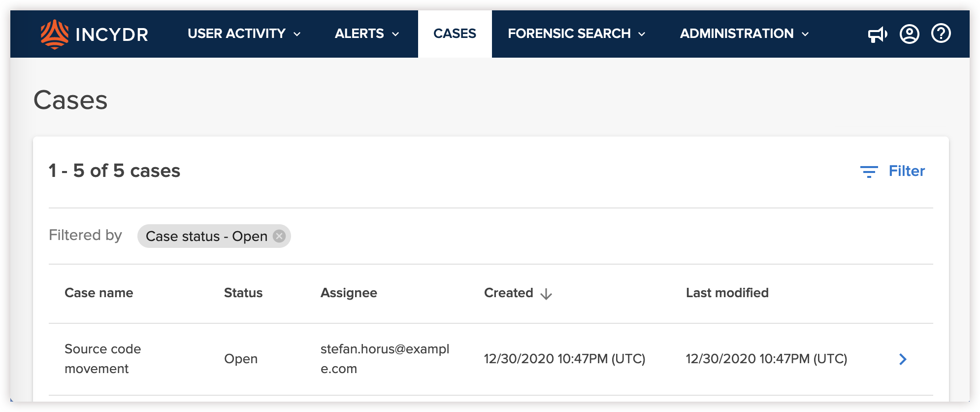This screenshot has height=412, width=980.
Task: Toggle the Created column sort arrow
Action: pos(547,294)
